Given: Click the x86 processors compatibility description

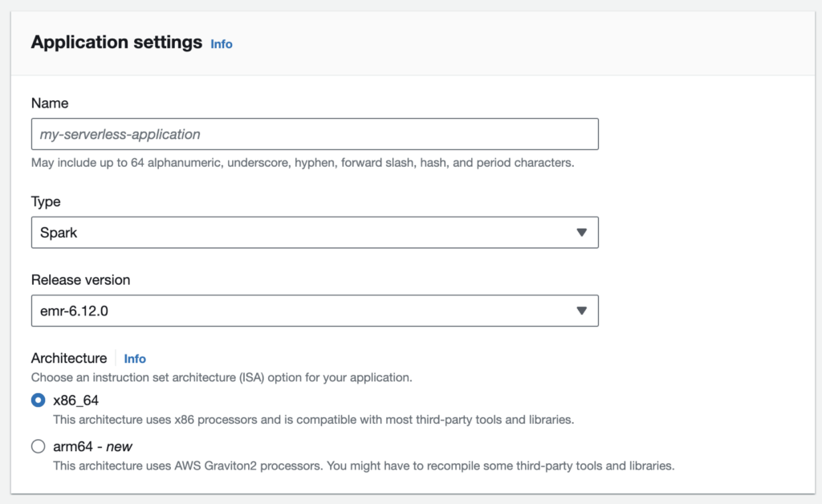Looking at the screenshot, I should (314, 420).
